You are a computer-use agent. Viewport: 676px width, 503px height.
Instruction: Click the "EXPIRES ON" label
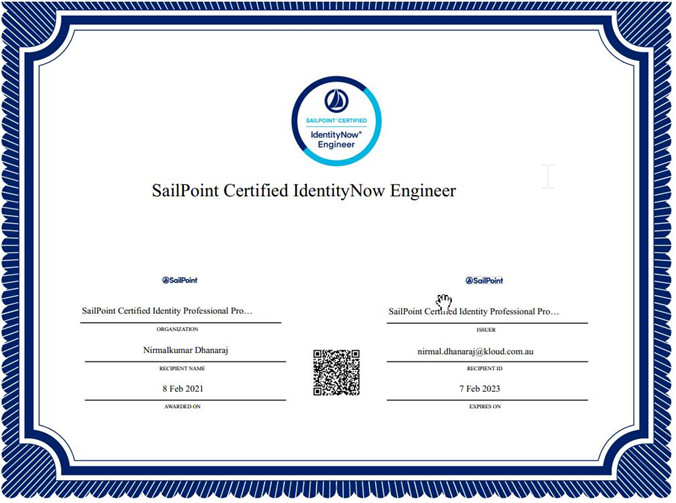pos(485,406)
